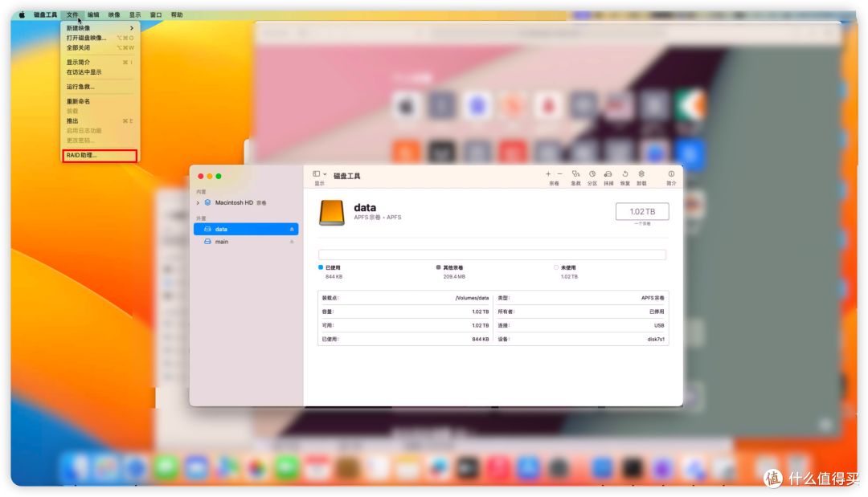868x497 pixels.
Task: Click the 209.4 MB value
Action: tap(454, 277)
